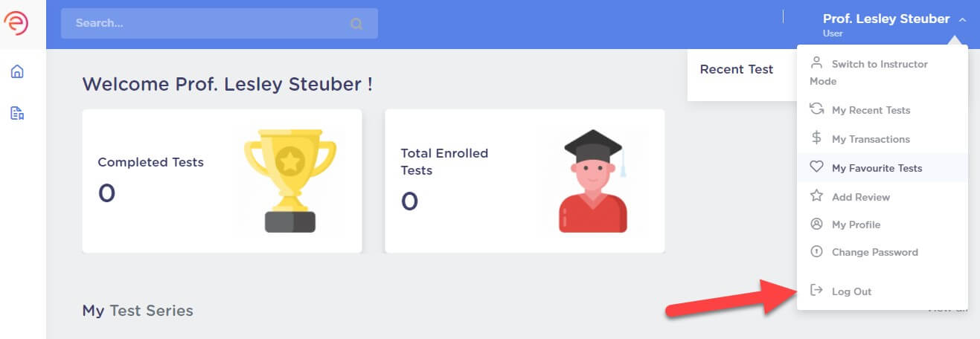
Task: Click inside the Search field
Action: [x=220, y=24]
